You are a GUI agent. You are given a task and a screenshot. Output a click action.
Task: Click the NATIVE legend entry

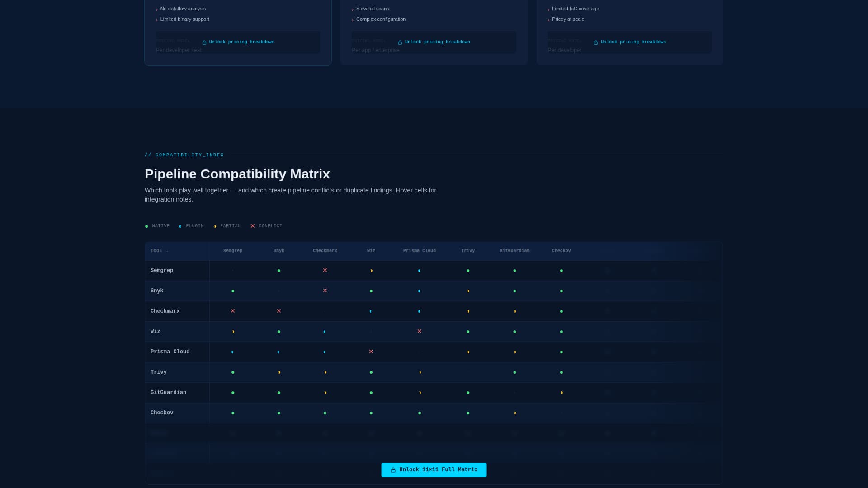coord(157,226)
